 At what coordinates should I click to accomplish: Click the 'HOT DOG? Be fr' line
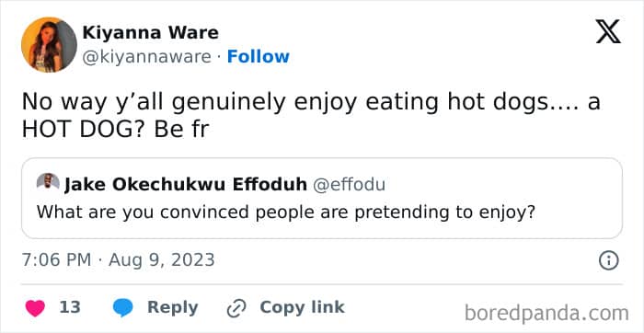(115, 130)
